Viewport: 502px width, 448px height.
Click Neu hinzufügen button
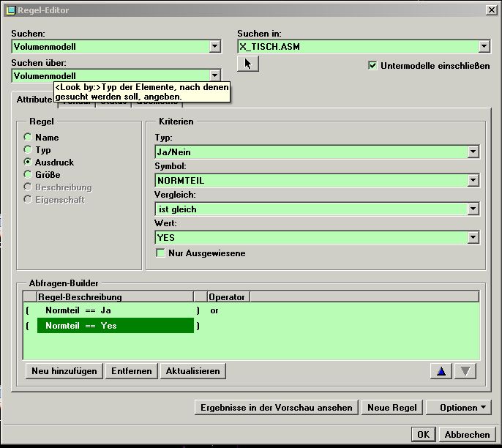[x=64, y=371]
